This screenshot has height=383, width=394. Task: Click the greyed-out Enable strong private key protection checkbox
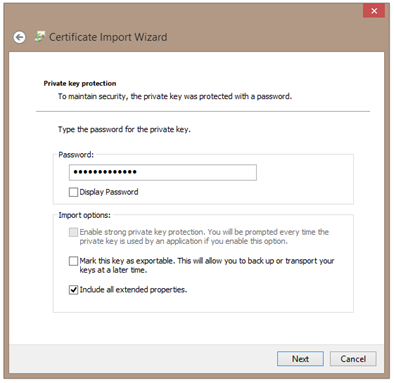click(73, 232)
